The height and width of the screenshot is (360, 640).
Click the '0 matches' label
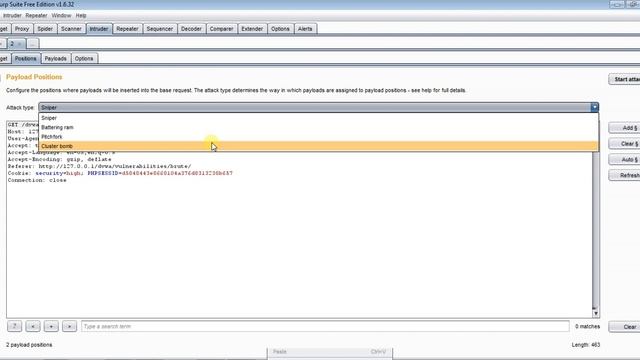[587, 327]
